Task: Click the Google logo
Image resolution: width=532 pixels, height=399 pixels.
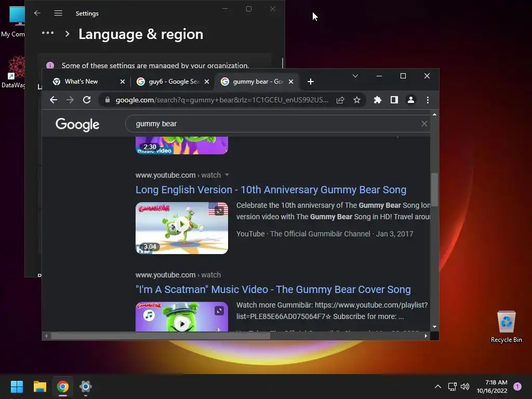Action: tap(77, 125)
